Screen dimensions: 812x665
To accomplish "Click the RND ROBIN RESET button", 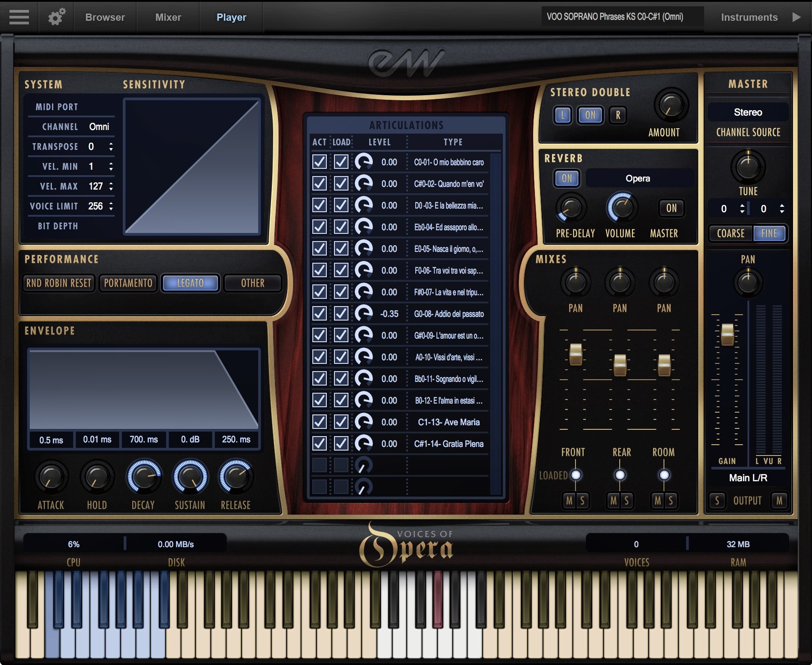I will 59,283.
